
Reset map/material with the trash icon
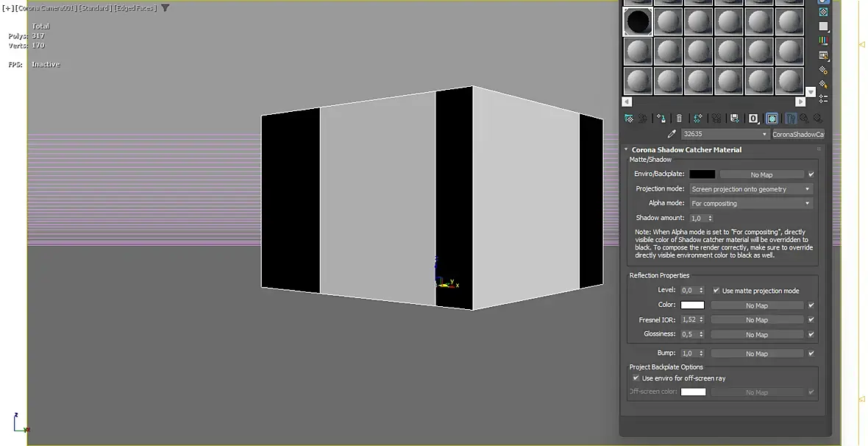[679, 118]
